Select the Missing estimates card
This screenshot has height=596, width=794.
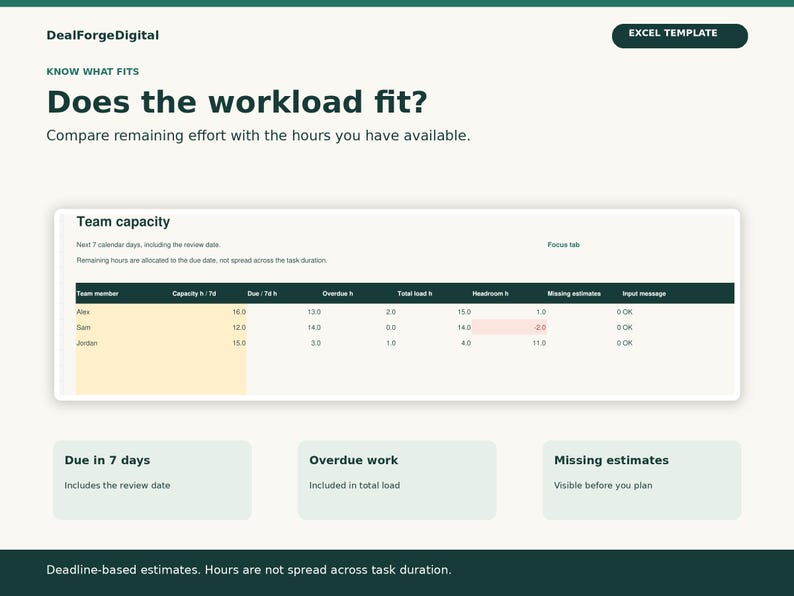(x=642, y=480)
